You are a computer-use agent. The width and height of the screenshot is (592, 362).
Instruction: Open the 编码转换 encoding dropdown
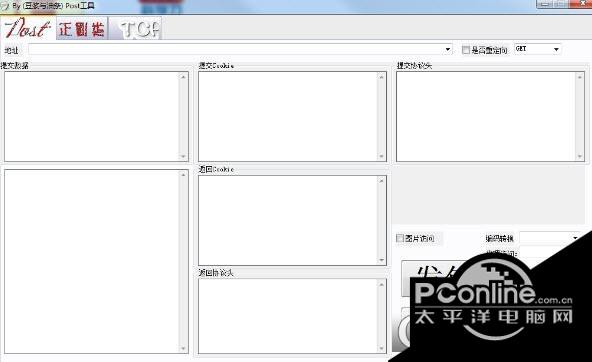click(x=549, y=238)
